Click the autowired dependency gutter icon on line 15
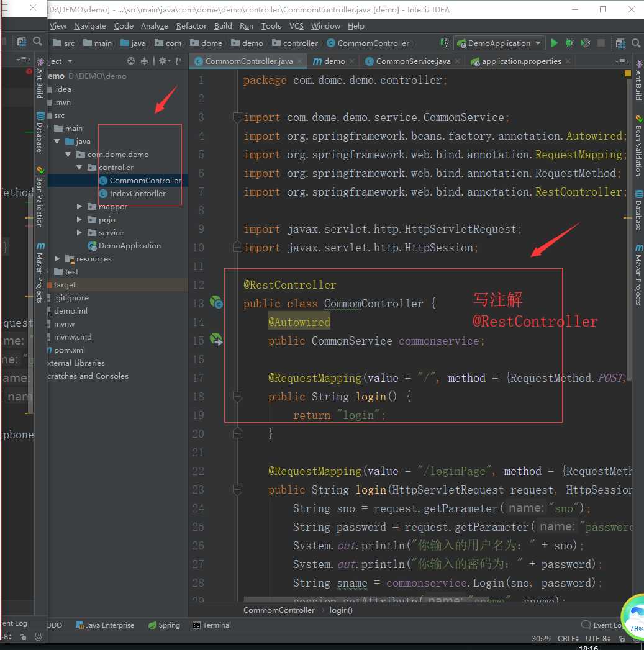 pos(216,340)
